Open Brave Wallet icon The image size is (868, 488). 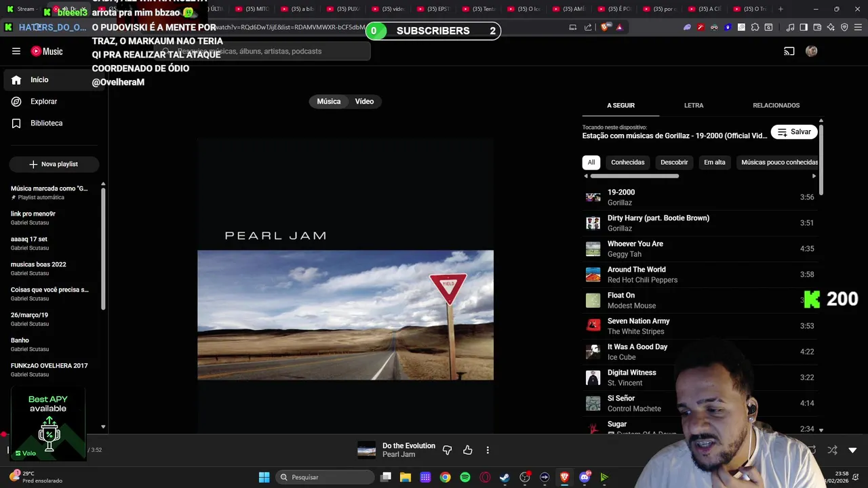click(817, 27)
